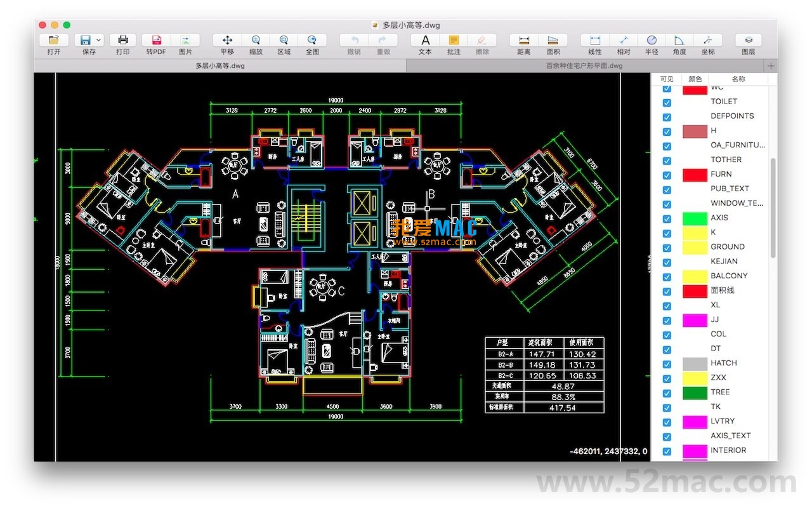Expand the 可见 column header
This screenshot has height=508, width=812.
[665, 79]
